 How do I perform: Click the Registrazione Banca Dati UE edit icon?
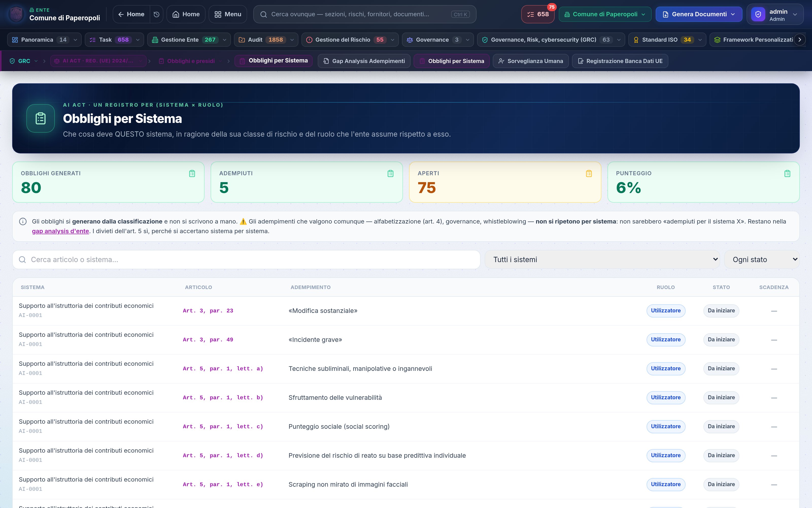click(581, 61)
